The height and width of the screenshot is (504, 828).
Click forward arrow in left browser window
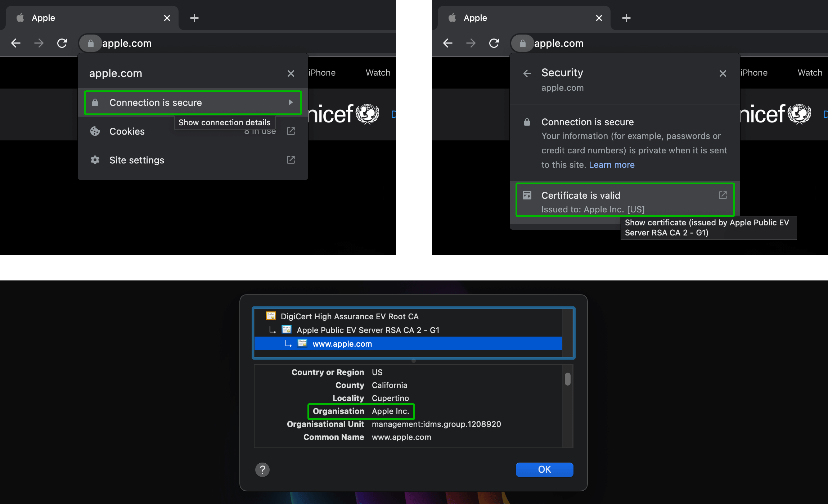(x=39, y=43)
